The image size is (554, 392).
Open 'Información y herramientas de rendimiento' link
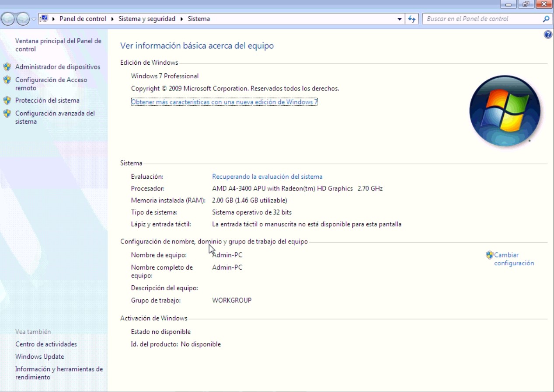59,373
